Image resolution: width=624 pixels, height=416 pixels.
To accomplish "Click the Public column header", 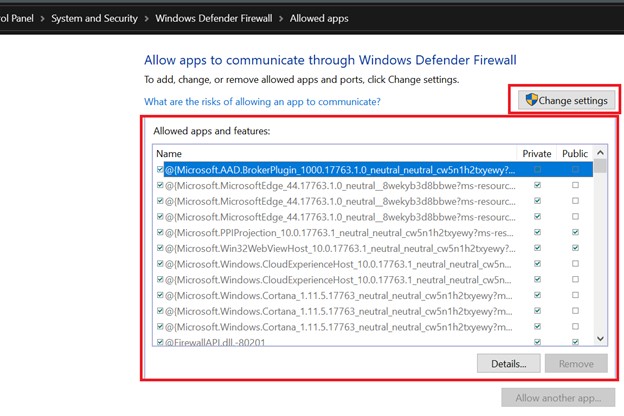I will (575, 153).
